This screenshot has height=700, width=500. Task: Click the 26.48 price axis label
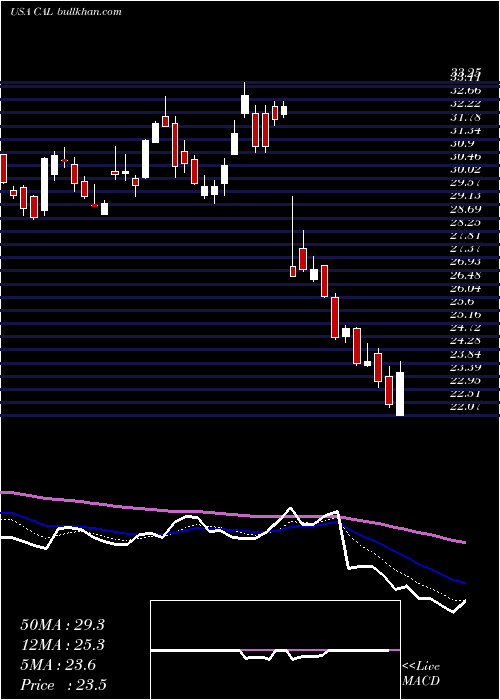(x=466, y=275)
